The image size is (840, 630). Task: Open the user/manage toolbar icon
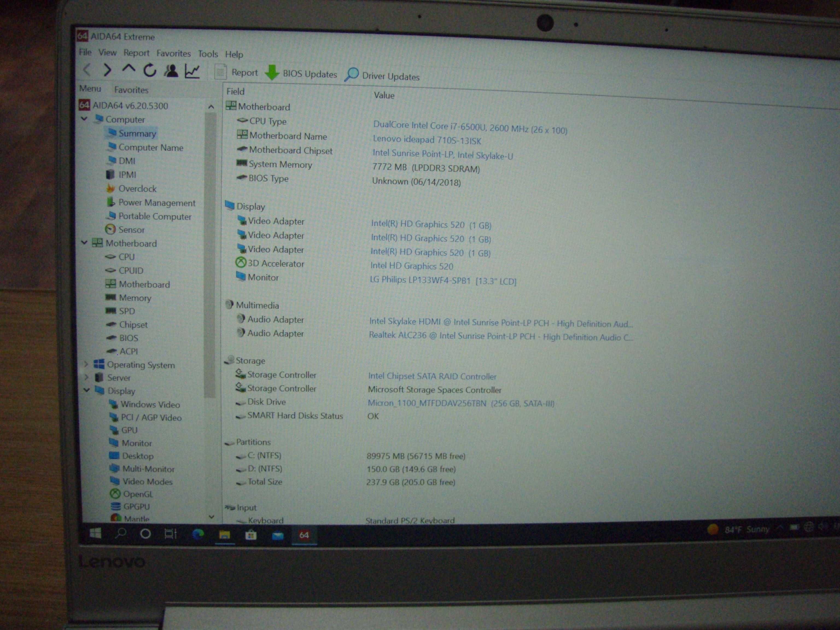click(x=171, y=71)
